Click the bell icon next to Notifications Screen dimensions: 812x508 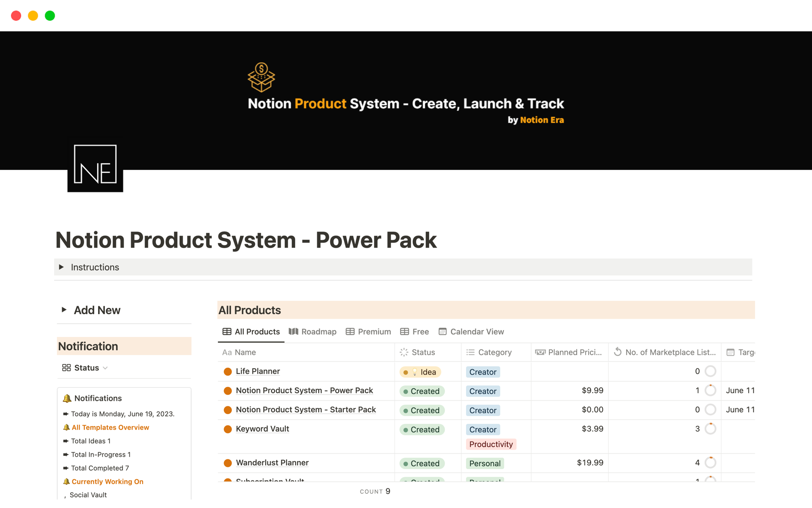coord(67,398)
